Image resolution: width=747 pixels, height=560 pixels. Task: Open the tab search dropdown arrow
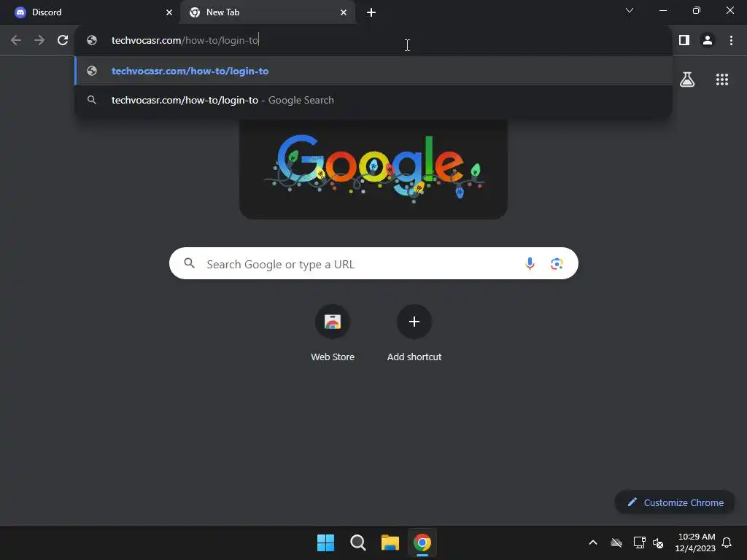click(x=630, y=10)
